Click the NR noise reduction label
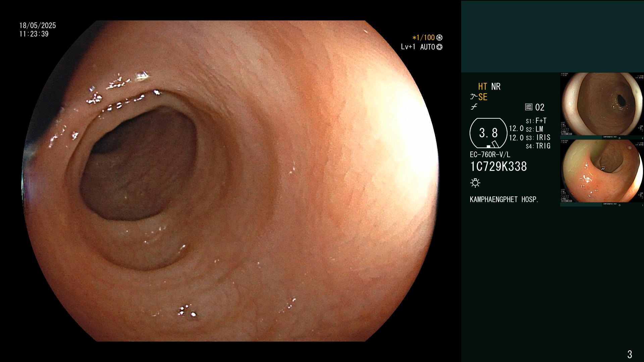The image size is (644, 362). (x=496, y=87)
